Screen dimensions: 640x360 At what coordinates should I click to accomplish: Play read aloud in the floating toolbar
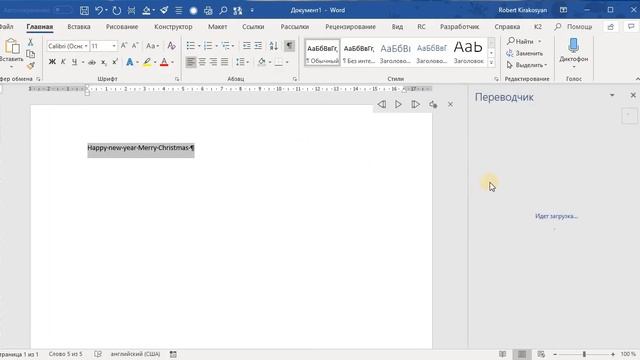pos(398,104)
